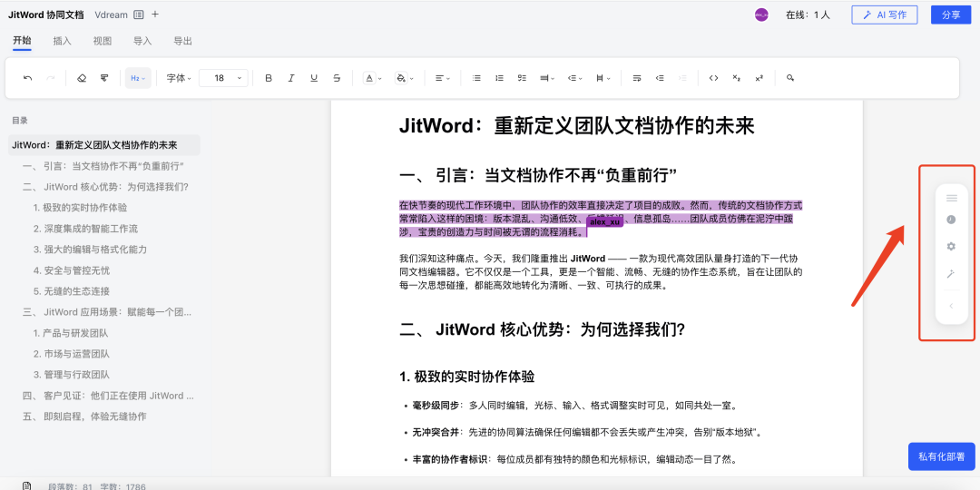The height and width of the screenshot is (490, 980).
Task: Apply superscript formatting
Action: tap(759, 78)
